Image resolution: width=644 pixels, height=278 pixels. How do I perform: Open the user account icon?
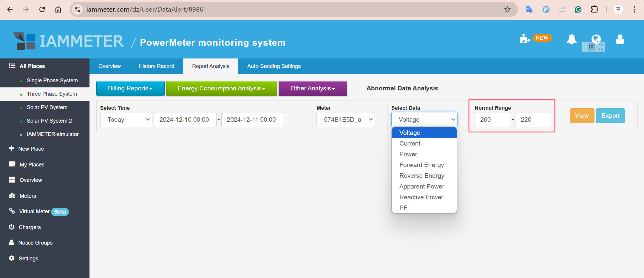[x=620, y=39]
